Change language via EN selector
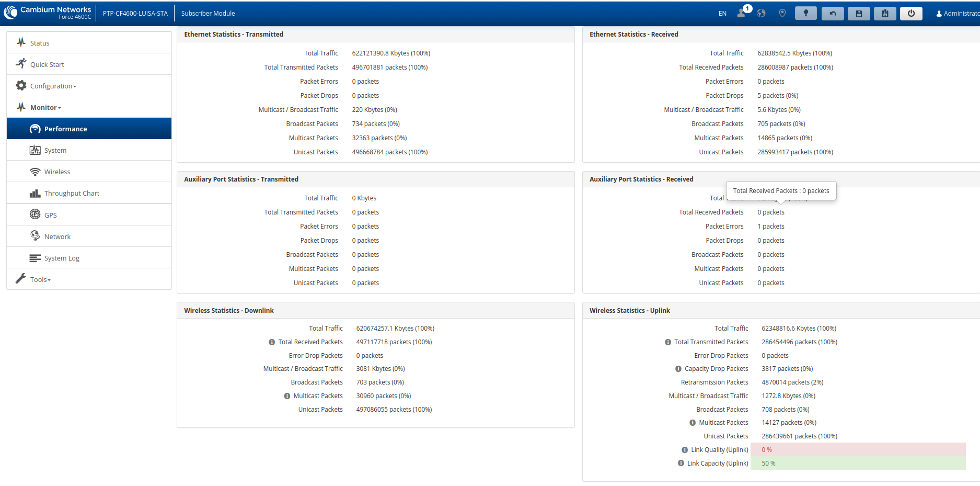Image resolution: width=980 pixels, height=486 pixels. [x=722, y=14]
